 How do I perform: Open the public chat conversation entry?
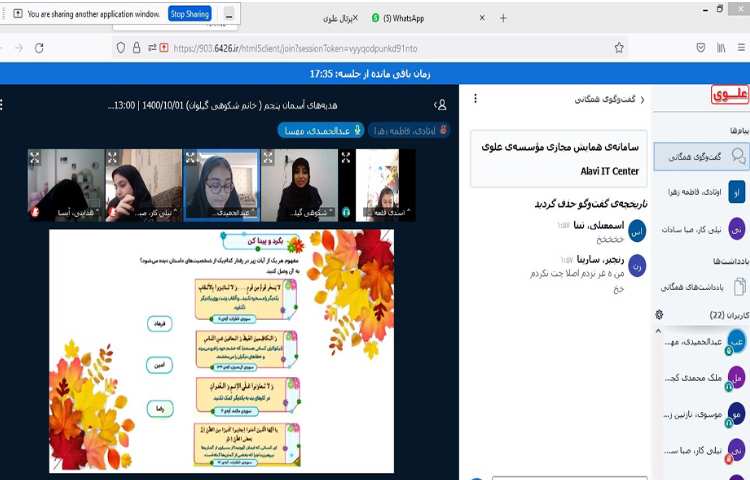(700, 155)
